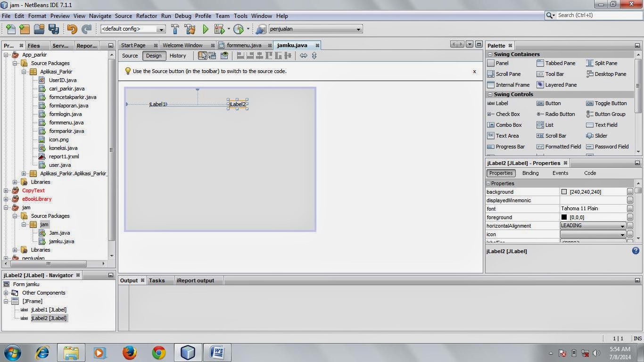Open the Navigate menu
Screen dimensions: 644x362
100,16
